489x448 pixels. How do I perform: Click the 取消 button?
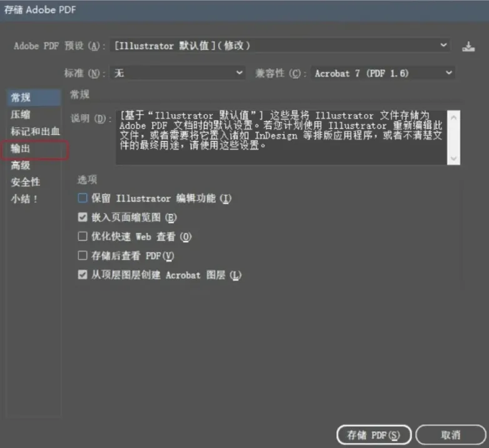[451, 435]
